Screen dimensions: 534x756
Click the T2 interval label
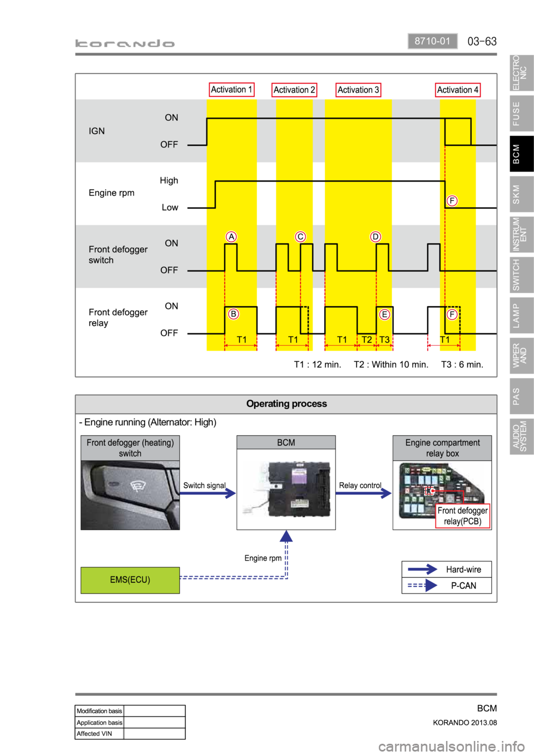pyautogui.click(x=367, y=340)
